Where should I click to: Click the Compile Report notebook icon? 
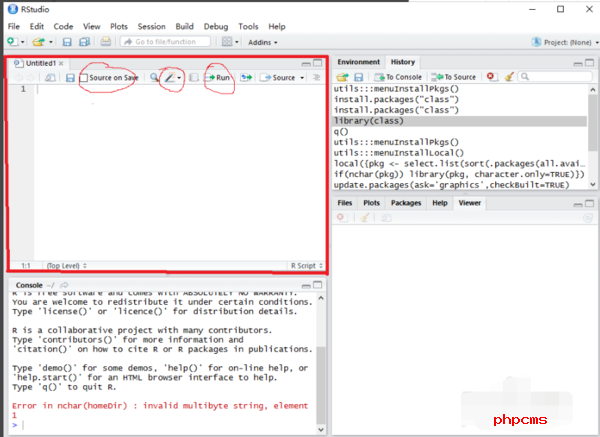click(x=194, y=78)
